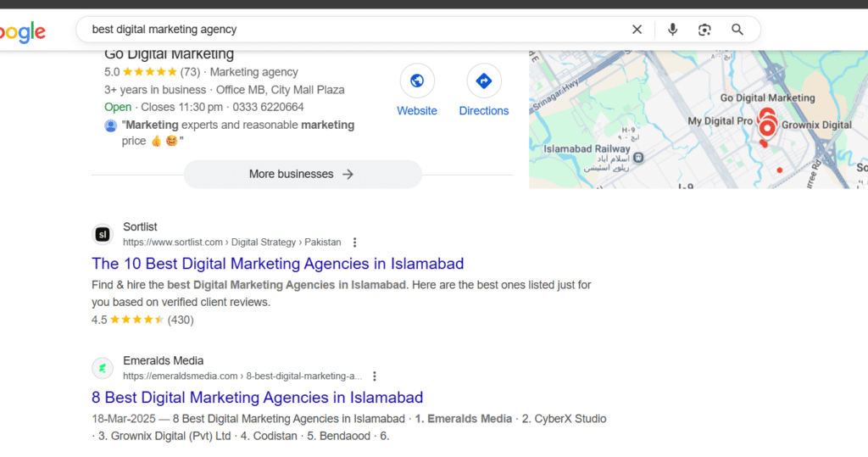Open three-dot options for Emeralds Media result
The image size is (868, 457).
[x=375, y=376]
